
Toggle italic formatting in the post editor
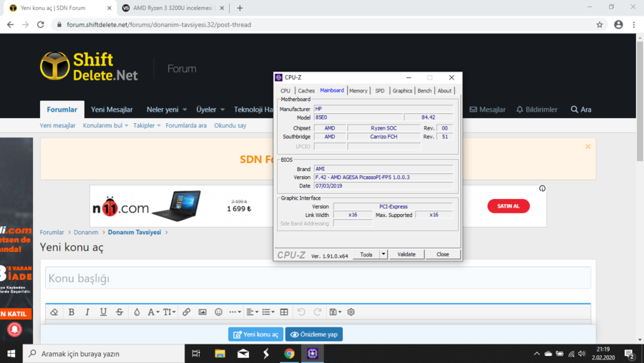coord(87,312)
